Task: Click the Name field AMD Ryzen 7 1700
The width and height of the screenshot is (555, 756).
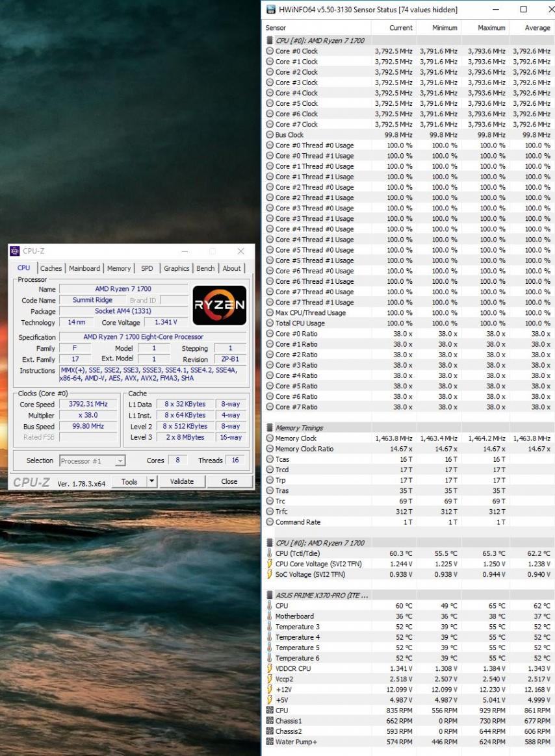Action: [x=123, y=289]
